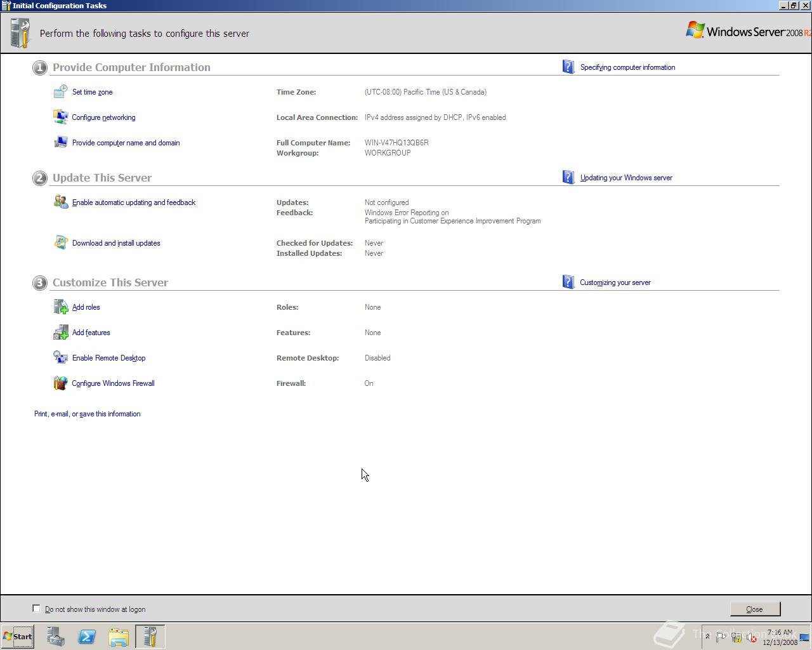Click the globe icon beside Download and install updates
The height and width of the screenshot is (650, 812).
(x=60, y=243)
